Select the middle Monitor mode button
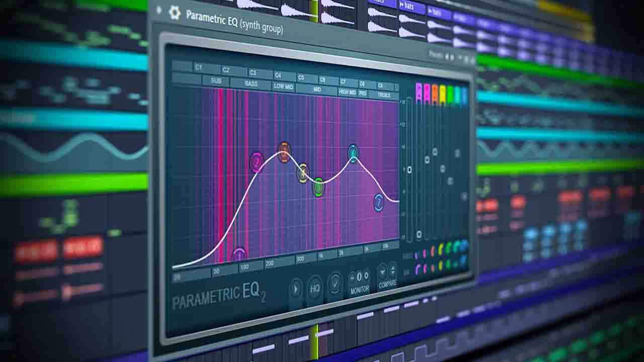The image size is (644, 362). (359, 276)
